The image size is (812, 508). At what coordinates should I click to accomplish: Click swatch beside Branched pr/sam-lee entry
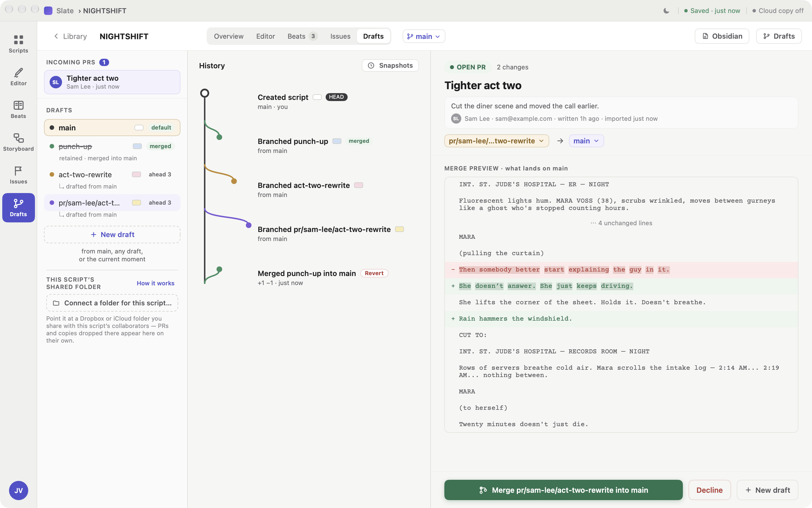tap(400, 229)
